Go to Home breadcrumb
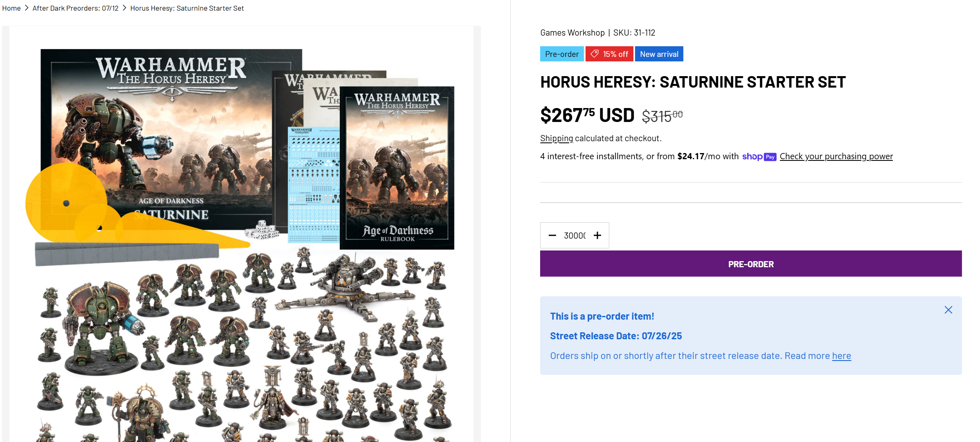 coord(11,8)
